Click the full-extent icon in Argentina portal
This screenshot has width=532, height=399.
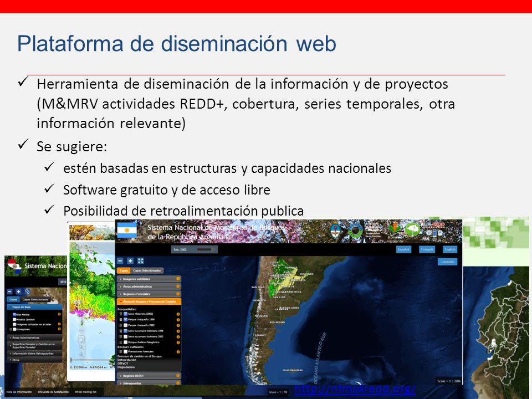(140, 260)
